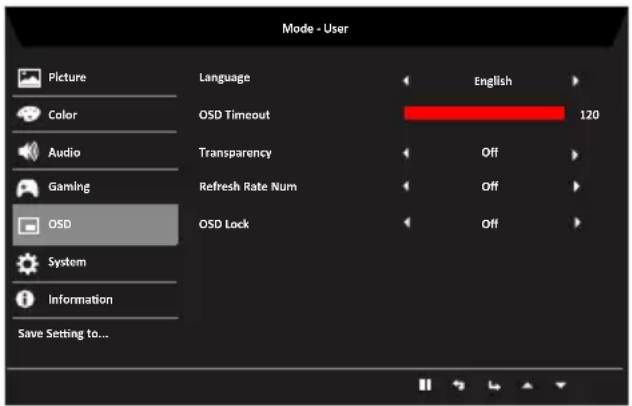Viewport: 632px width, 406px height.
Task: Select next Language with right arrow
Action: point(576,81)
